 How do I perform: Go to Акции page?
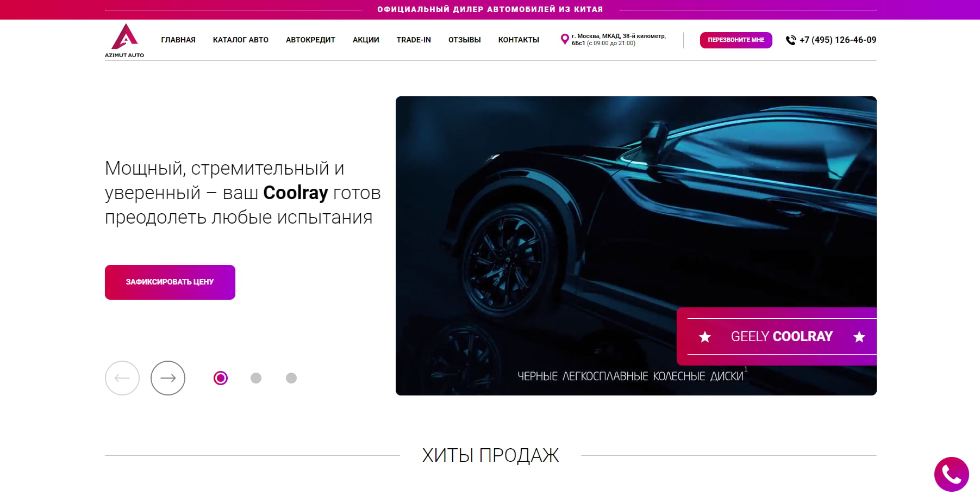[x=366, y=40]
